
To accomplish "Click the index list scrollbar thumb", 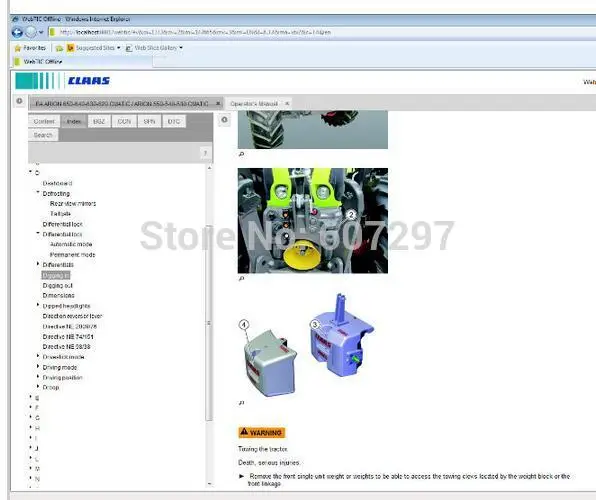I will (209, 323).
